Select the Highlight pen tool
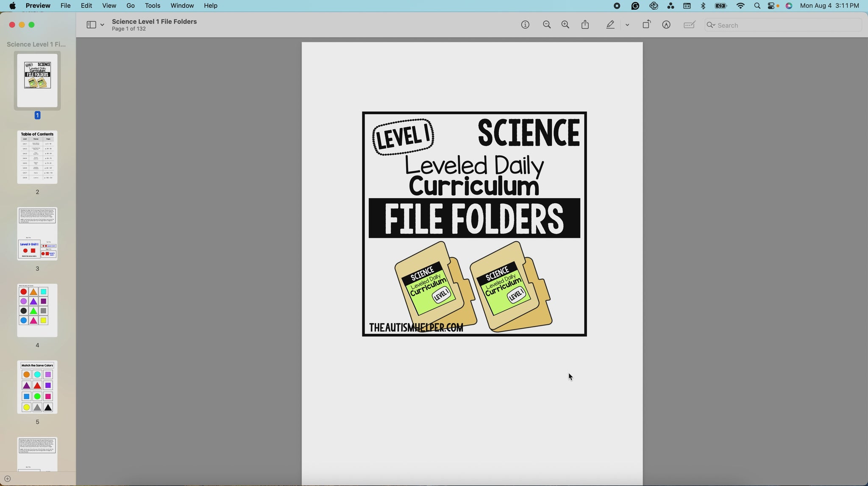 click(610, 25)
